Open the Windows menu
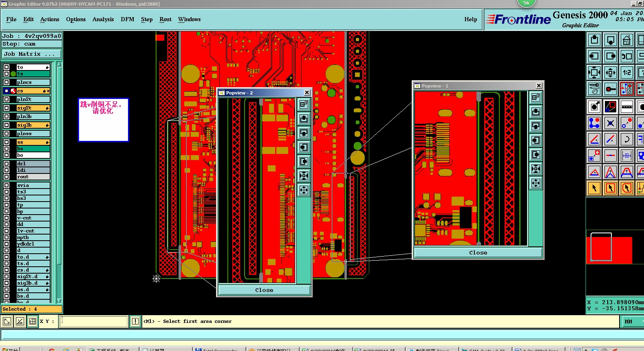The height and width of the screenshot is (351, 644). click(x=190, y=19)
